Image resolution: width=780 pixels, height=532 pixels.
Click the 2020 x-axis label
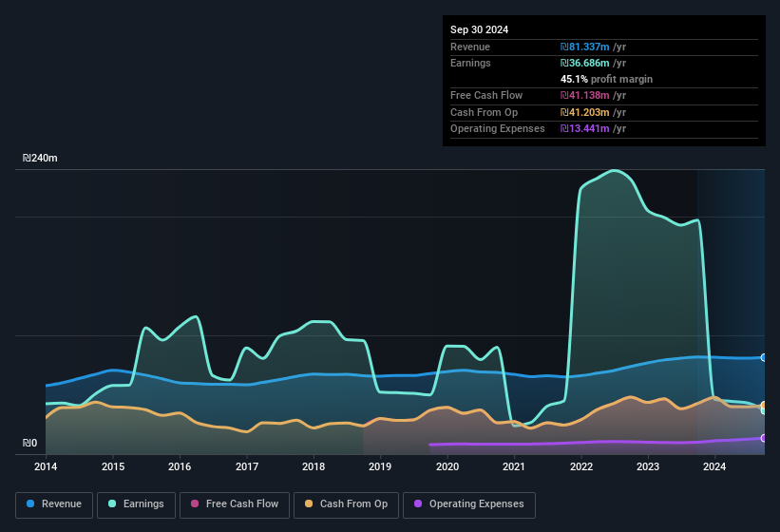(447, 466)
